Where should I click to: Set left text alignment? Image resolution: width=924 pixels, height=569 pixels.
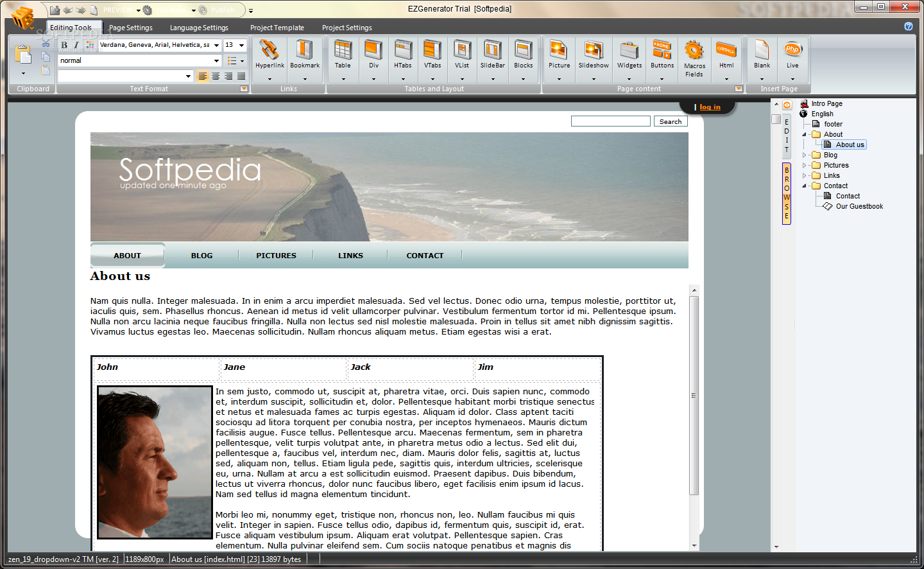click(203, 76)
